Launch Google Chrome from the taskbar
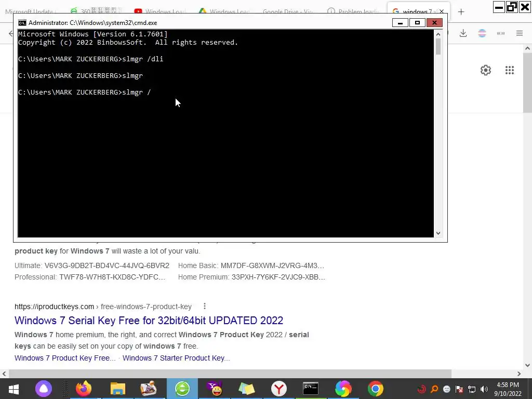This screenshot has width=532, height=399. click(x=375, y=389)
